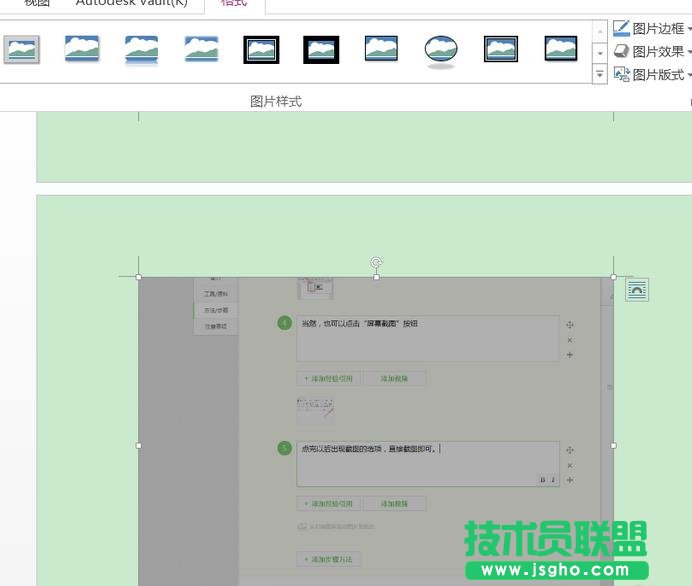Click the plus icon beside step 5
The width and height of the screenshot is (692, 586).
[570, 480]
